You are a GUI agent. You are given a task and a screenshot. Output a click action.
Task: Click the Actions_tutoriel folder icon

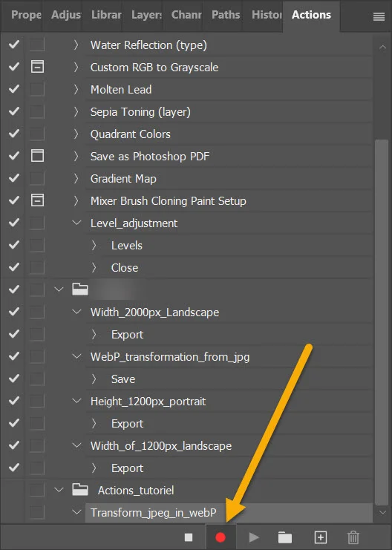point(80,489)
